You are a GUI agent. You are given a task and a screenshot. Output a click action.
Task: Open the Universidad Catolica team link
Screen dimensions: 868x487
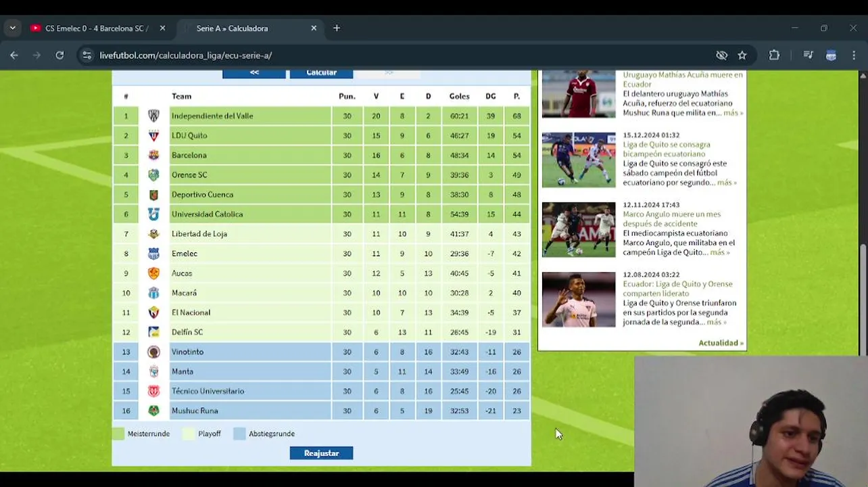pos(207,214)
